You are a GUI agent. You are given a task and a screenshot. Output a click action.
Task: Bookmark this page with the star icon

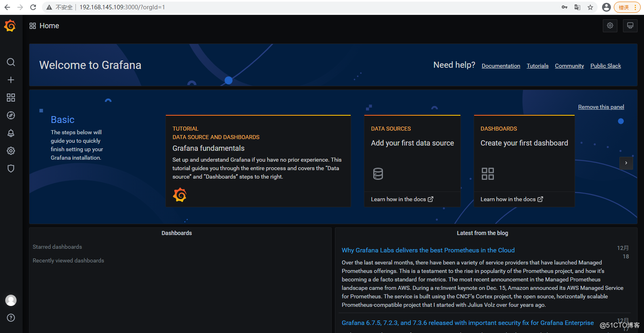coord(590,7)
